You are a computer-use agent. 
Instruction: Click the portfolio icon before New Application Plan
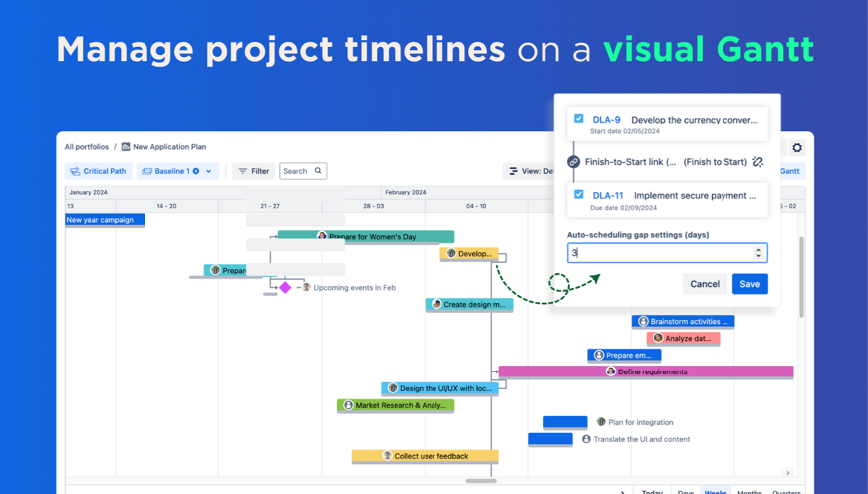[x=126, y=147]
